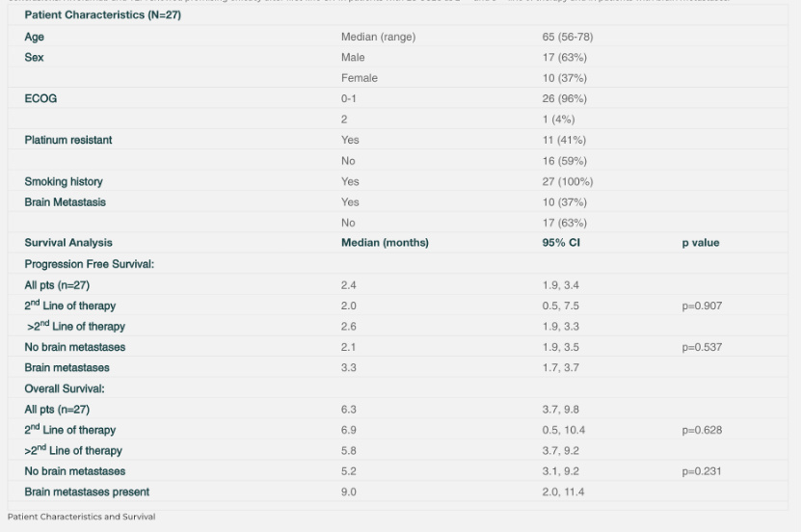Select the Female cell under Sex
The image size is (802, 532).
[359, 78]
